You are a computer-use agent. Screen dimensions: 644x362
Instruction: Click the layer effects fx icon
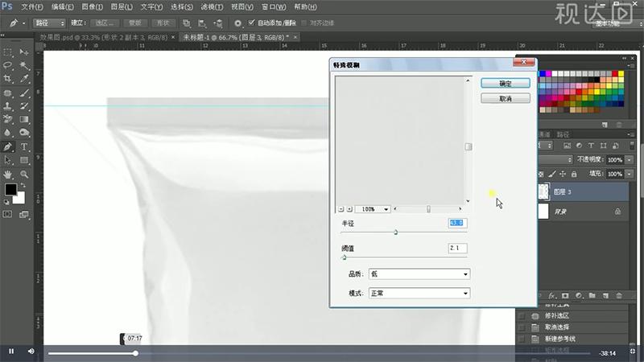click(x=551, y=296)
